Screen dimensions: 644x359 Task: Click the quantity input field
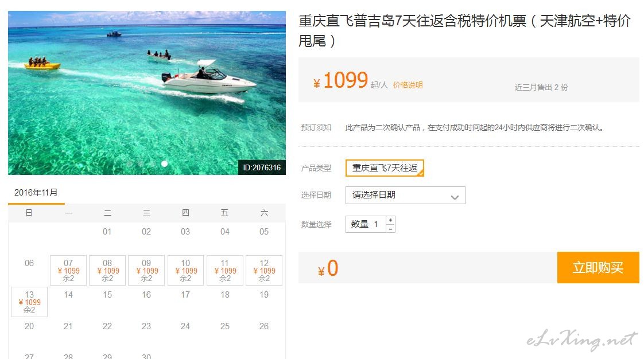tap(366, 224)
